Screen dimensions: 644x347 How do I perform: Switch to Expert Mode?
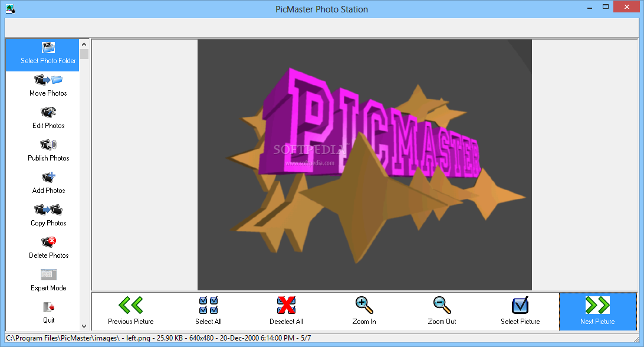pyautogui.click(x=48, y=281)
